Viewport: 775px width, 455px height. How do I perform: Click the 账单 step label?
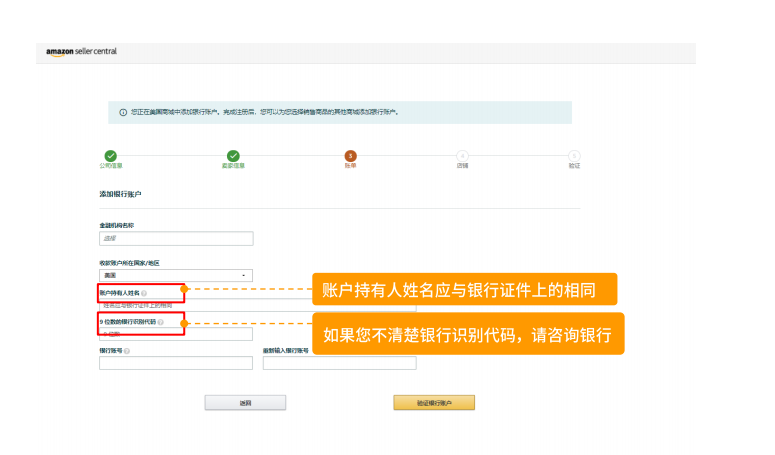(350, 166)
